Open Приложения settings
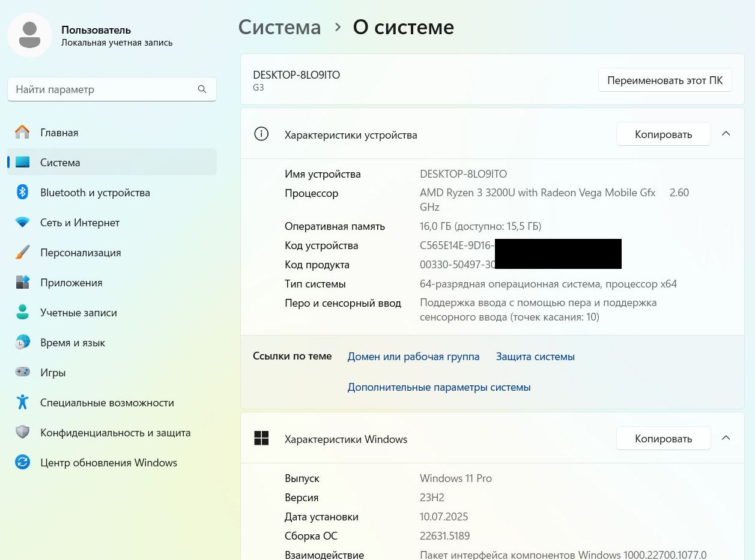Screen dimensions: 755x560 click(x=112, y=282)
